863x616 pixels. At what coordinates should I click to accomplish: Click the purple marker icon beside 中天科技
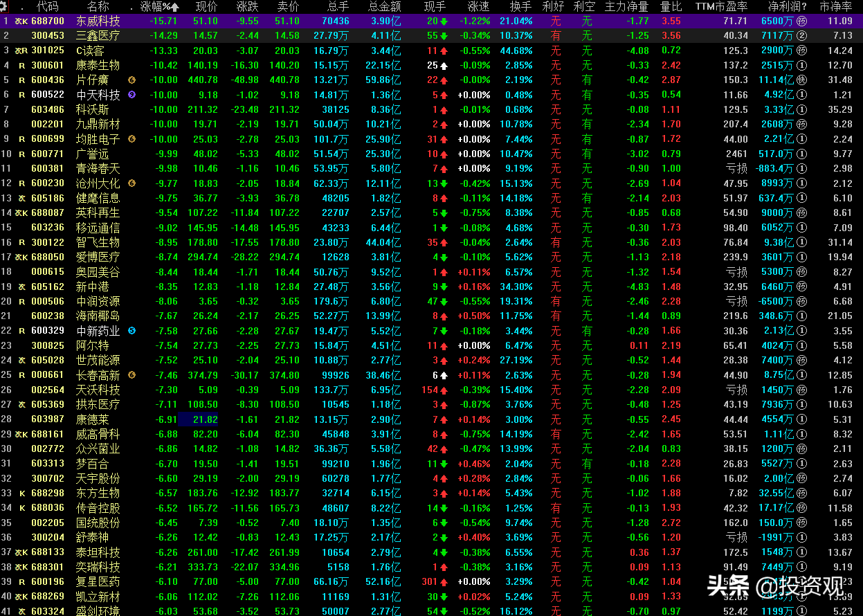tap(131, 95)
